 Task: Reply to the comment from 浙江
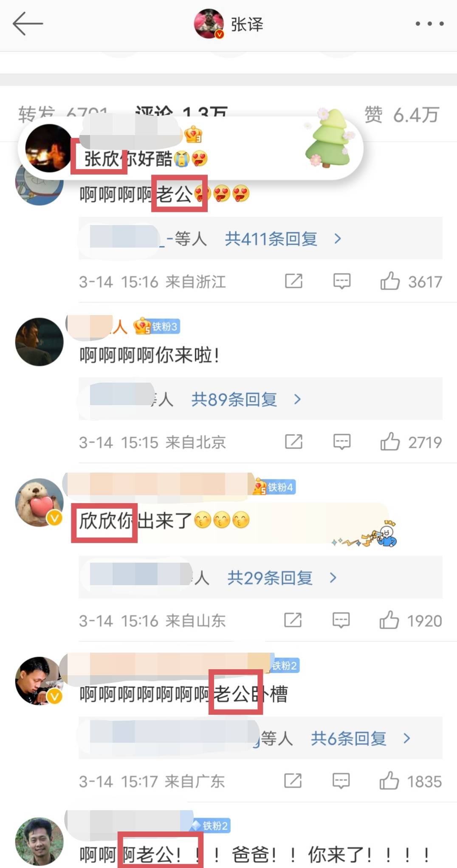click(x=342, y=281)
